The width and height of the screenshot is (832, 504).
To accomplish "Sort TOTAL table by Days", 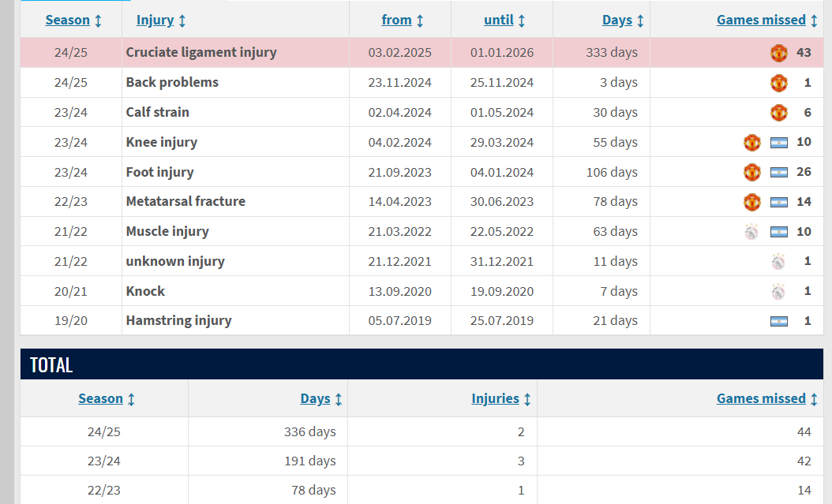I will (x=321, y=398).
